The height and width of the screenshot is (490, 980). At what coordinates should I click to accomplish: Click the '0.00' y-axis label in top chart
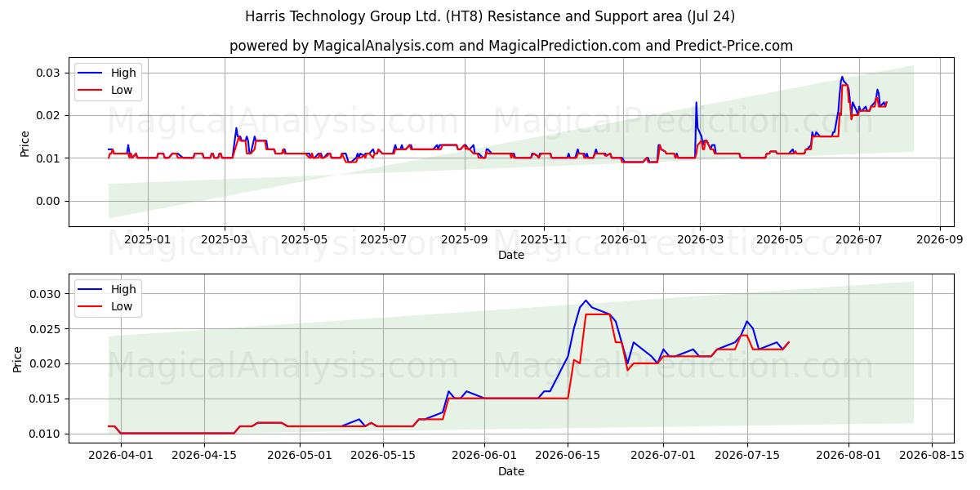49,201
